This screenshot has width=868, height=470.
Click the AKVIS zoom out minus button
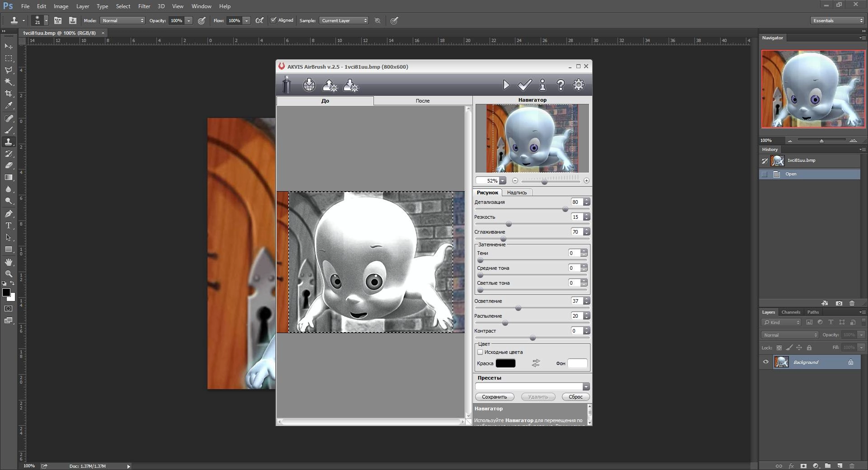(x=515, y=181)
